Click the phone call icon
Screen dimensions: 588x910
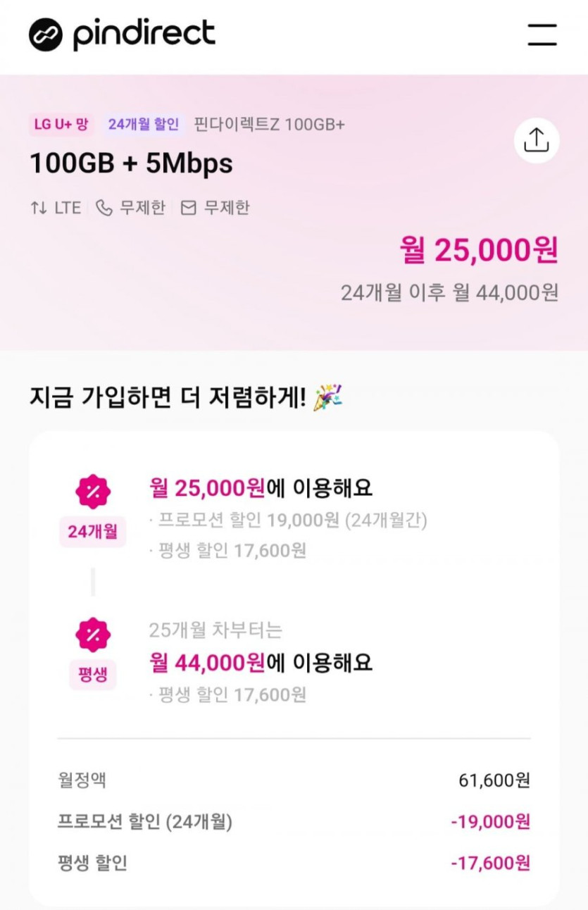104,208
